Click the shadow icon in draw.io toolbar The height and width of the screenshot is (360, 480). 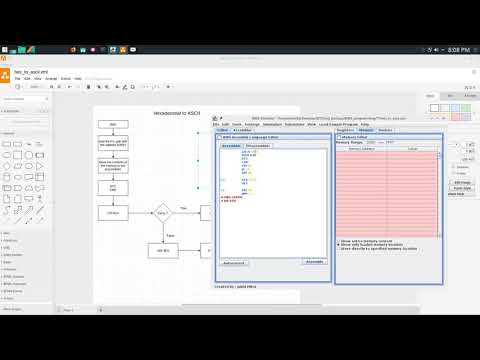133,87
